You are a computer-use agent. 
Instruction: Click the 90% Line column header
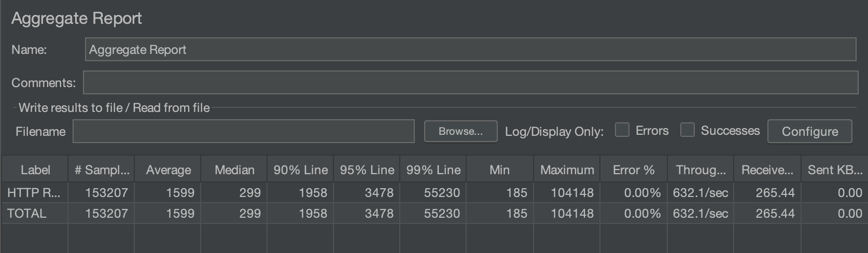tap(301, 170)
